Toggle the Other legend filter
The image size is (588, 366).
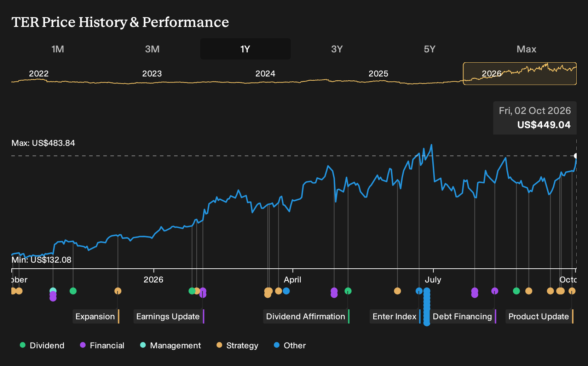click(x=290, y=345)
